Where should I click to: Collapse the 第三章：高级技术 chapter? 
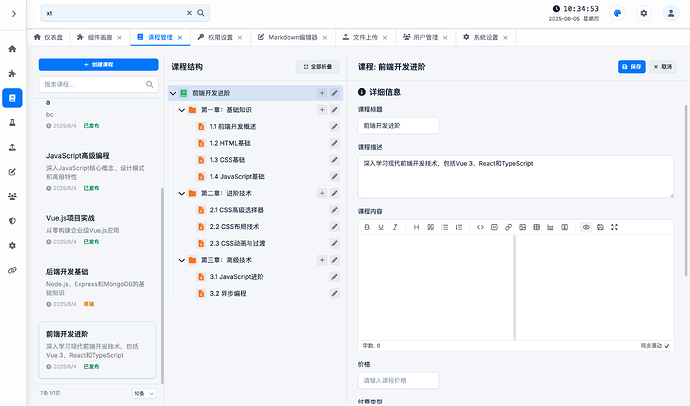coord(182,260)
